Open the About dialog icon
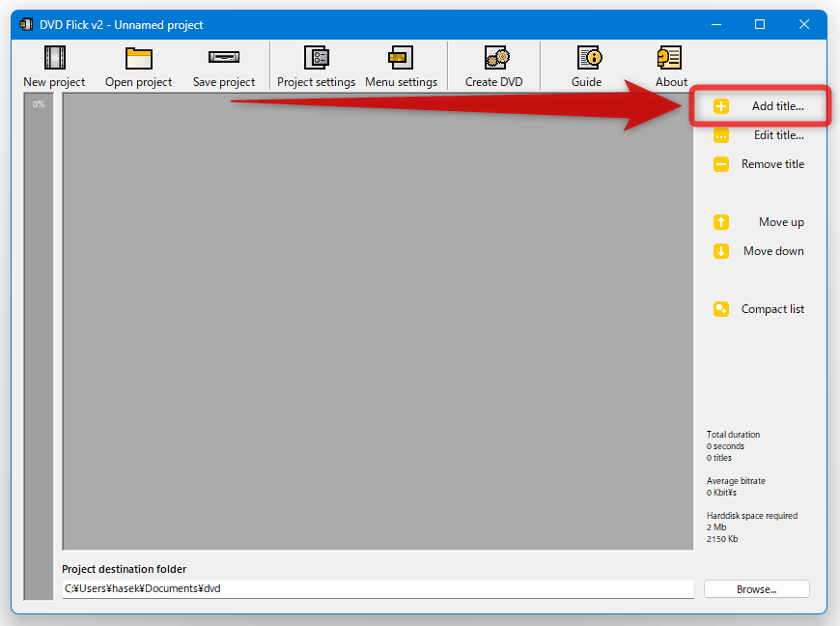This screenshot has width=840, height=626. pos(669,57)
